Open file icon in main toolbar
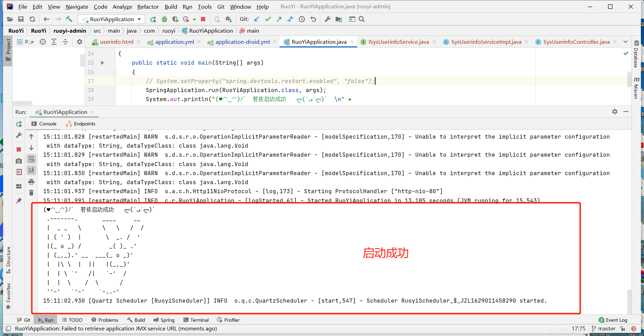This screenshot has height=336, width=644. (10, 19)
